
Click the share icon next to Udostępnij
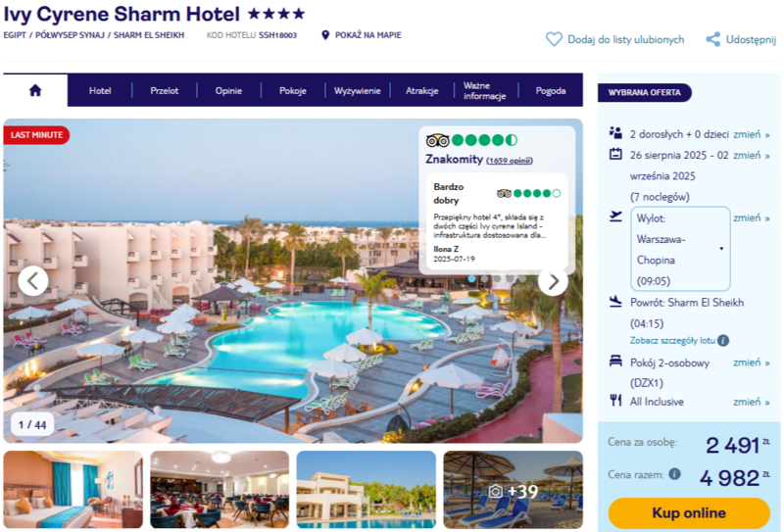[713, 39]
